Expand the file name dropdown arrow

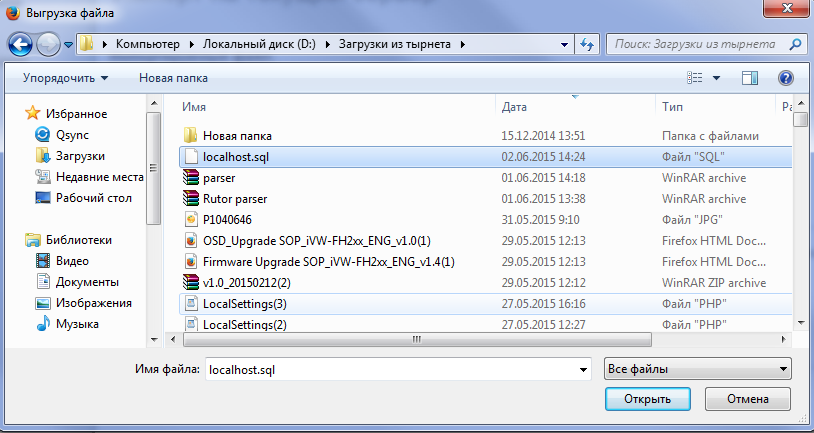583,370
